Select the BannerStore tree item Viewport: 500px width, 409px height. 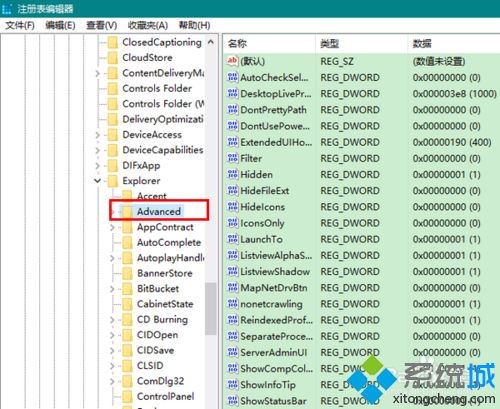165,273
